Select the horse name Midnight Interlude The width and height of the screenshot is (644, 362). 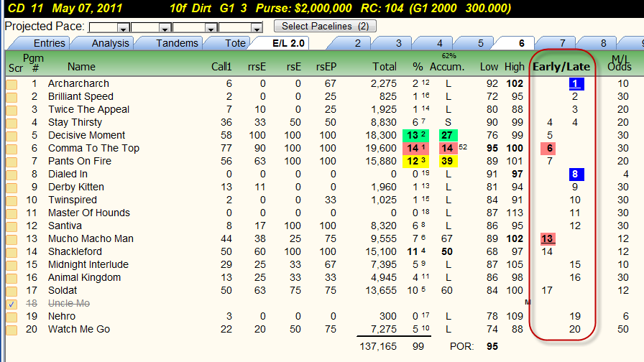click(x=88, y=265)
